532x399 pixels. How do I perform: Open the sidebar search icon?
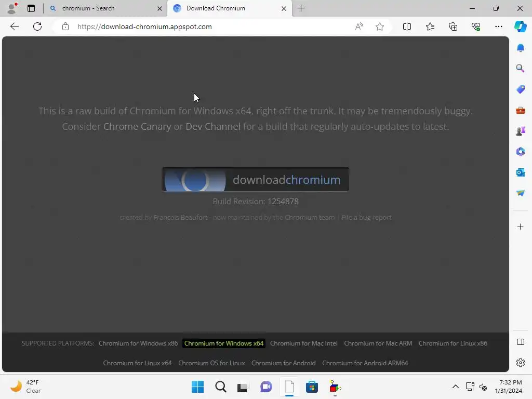(520, 69)
